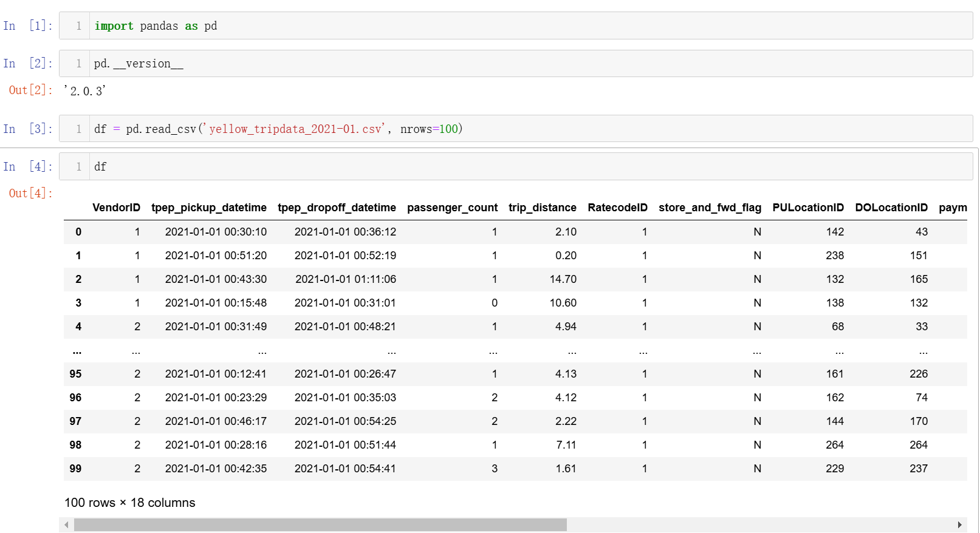Click dropoff time 2021-01-01 00:35:03

click(345, 398)
